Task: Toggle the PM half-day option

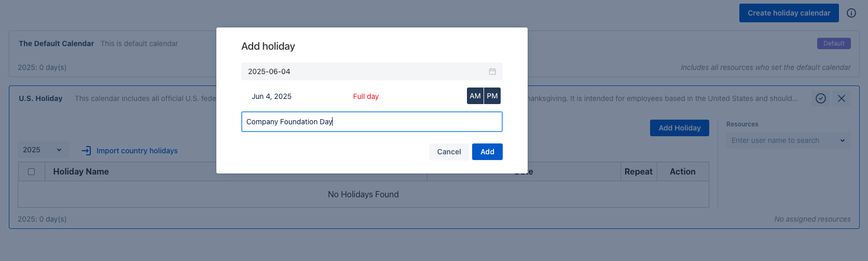Action: click(492, 96)
